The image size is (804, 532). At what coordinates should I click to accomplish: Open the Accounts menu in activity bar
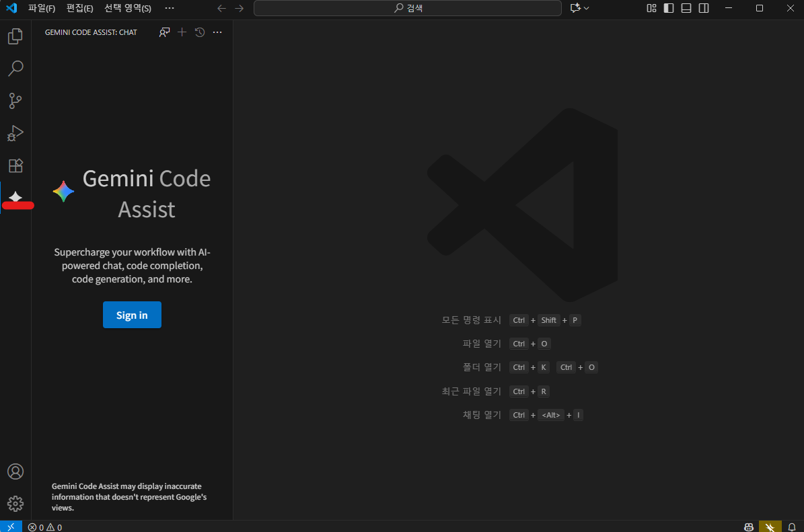(x=15, y=471)
